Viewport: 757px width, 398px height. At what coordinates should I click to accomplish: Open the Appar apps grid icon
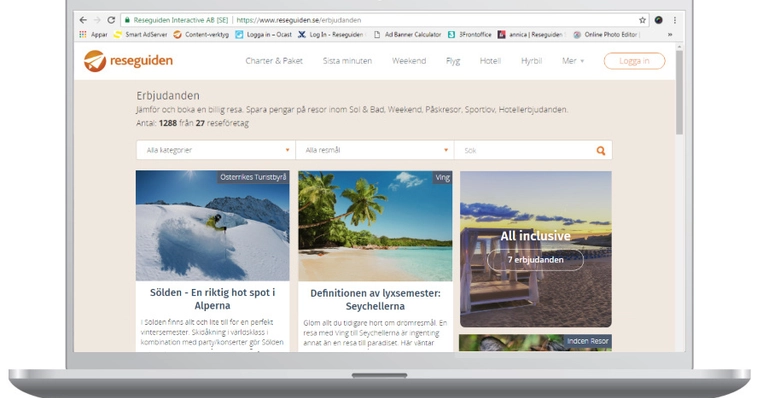83,34
